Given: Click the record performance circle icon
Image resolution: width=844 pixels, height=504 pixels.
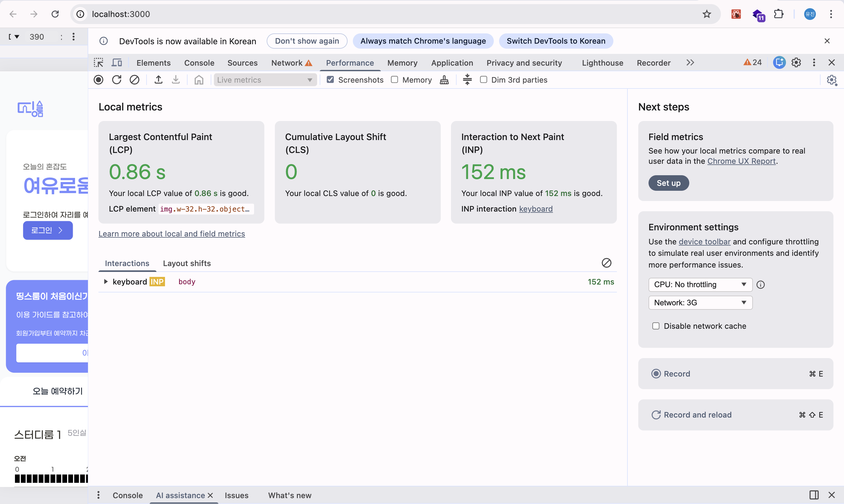Looking at the screenshot, I should tap(98, 80).
